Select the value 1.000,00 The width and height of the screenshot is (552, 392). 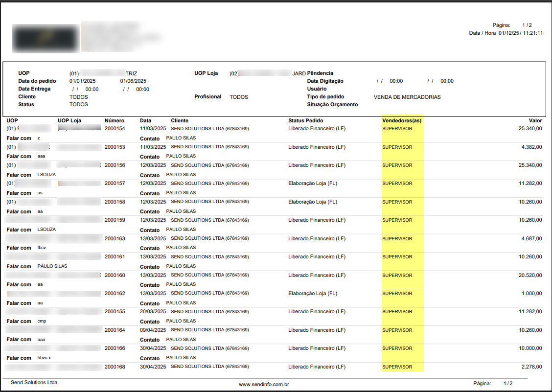pos(531,294)
